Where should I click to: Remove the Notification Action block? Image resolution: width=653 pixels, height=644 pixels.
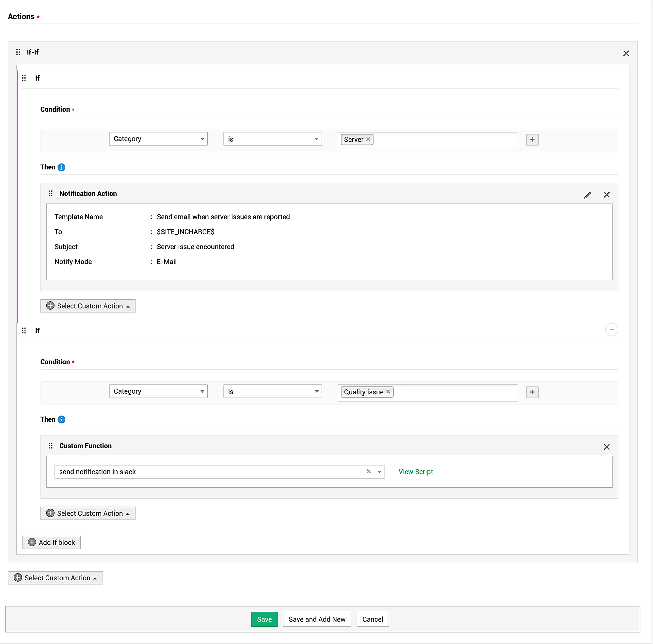coord(606,195)
